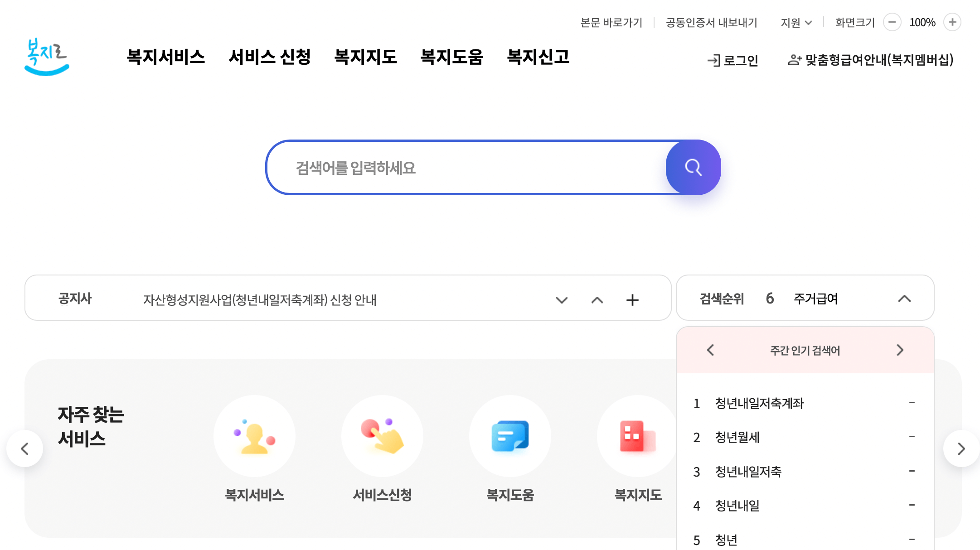Open the 복지신고 menu
980x550 pixels.
(x=539, y=57)
